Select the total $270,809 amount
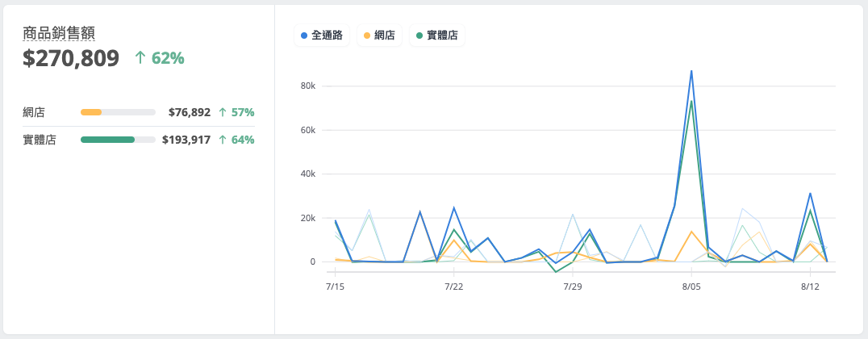The width and height of the screenshot is (868, 339). coord(71,58)
